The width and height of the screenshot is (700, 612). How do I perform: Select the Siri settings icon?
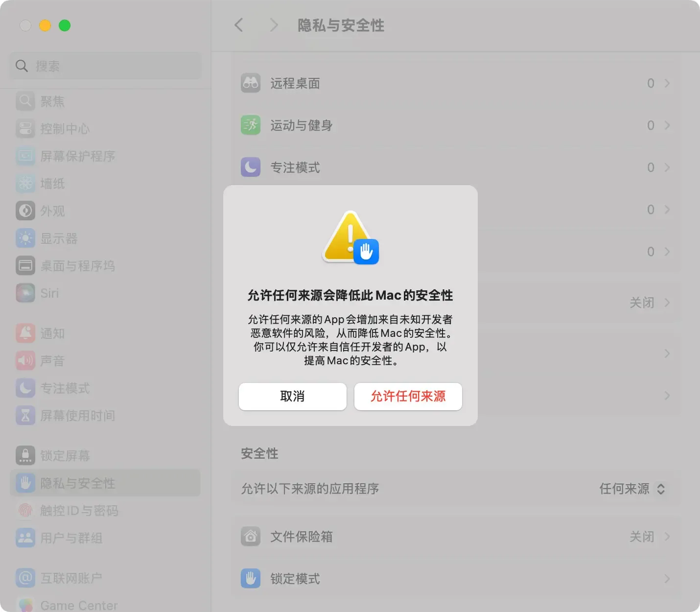click(x=25, y=293)
